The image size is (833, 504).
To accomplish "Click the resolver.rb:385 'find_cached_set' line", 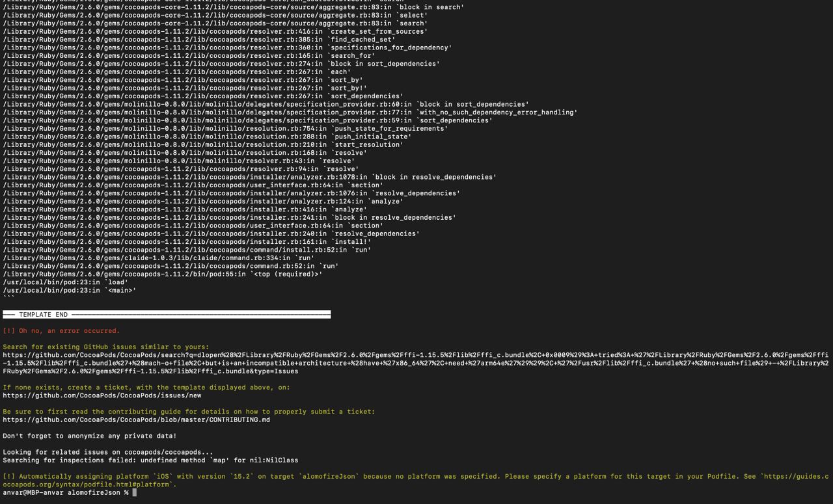I will pos(199,39).
